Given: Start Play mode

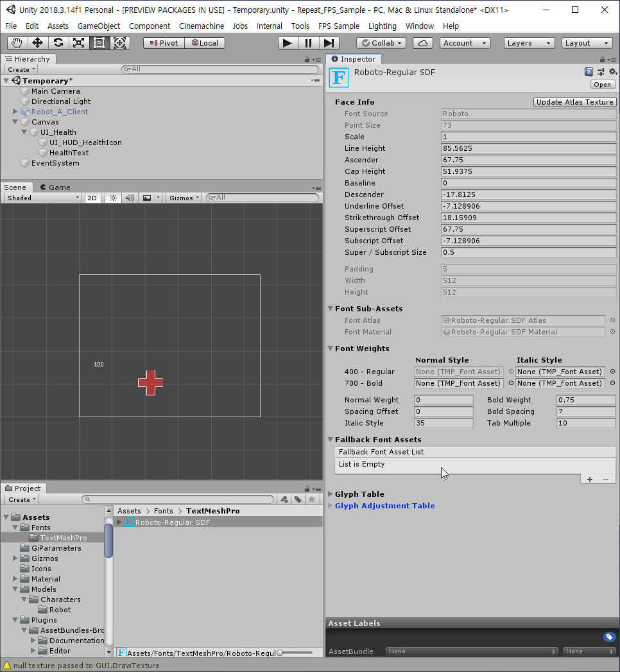Looking at the screenshot, I should click(x=288, y=43).
